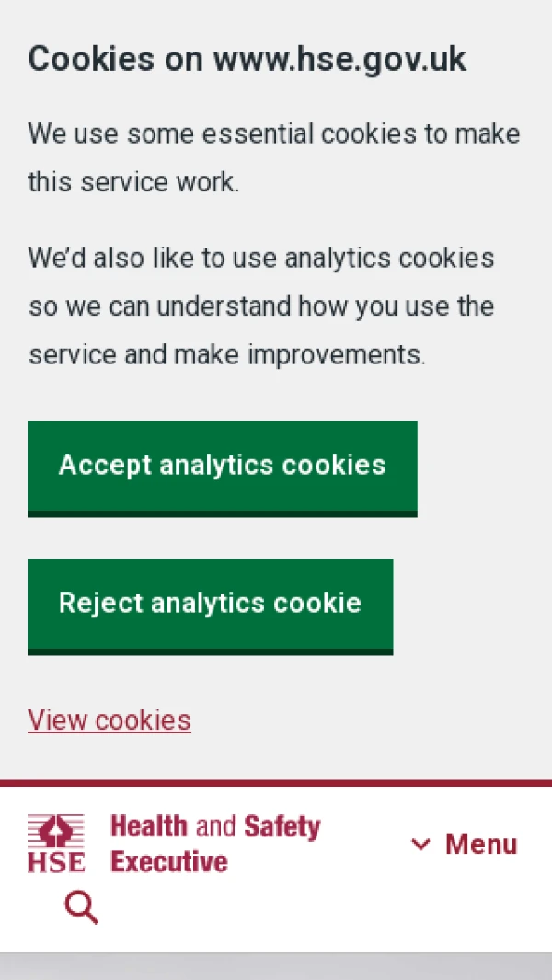Click the word "Health" in the header logo
The height and width of the screenshot is (980, 552).
coord(149,826)
